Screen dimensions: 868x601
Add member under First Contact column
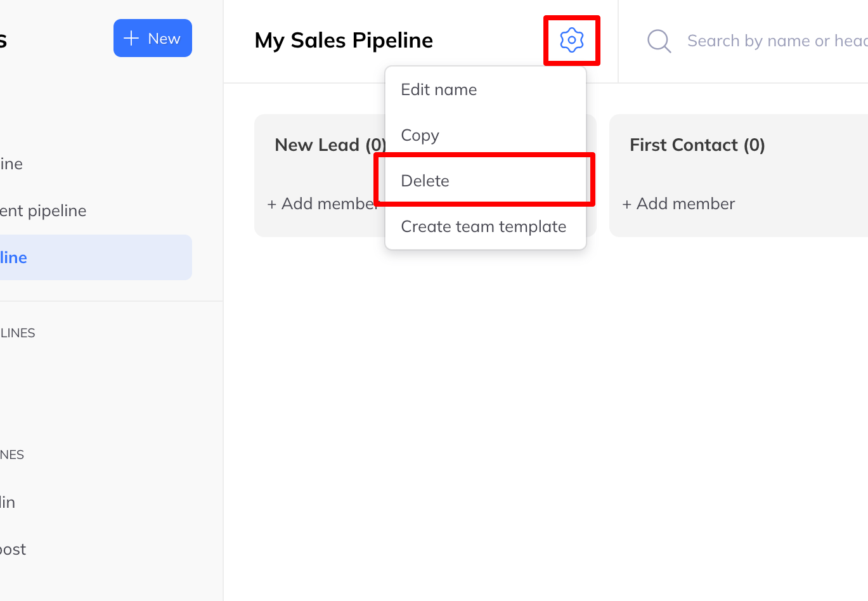(x=678, y=204)
